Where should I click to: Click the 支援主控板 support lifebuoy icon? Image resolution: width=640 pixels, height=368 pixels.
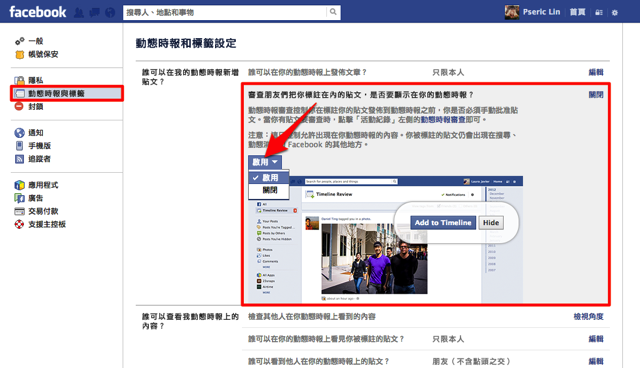[x=19, y=224]
